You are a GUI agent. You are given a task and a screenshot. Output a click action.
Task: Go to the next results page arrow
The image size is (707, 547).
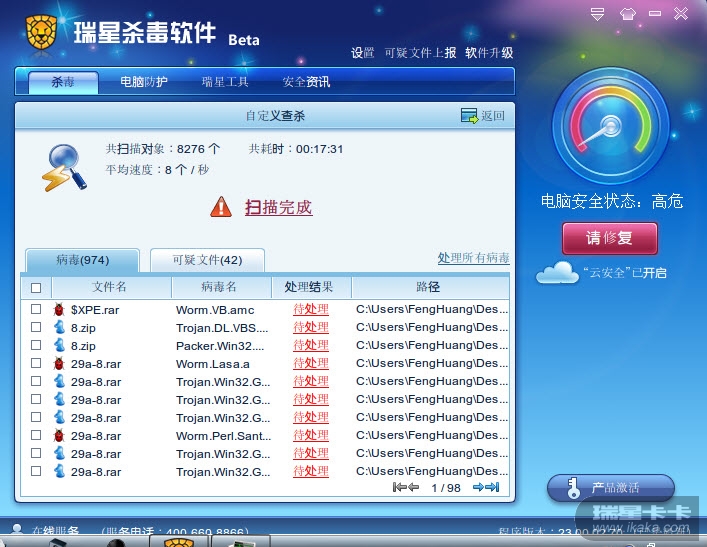pos(478,487)
